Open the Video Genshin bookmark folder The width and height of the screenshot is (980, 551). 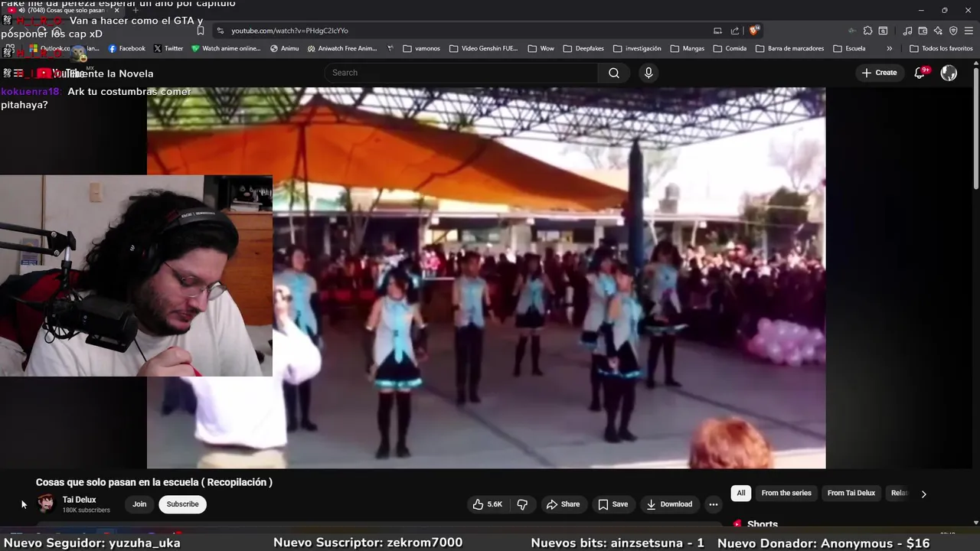[x=484, y=48]
